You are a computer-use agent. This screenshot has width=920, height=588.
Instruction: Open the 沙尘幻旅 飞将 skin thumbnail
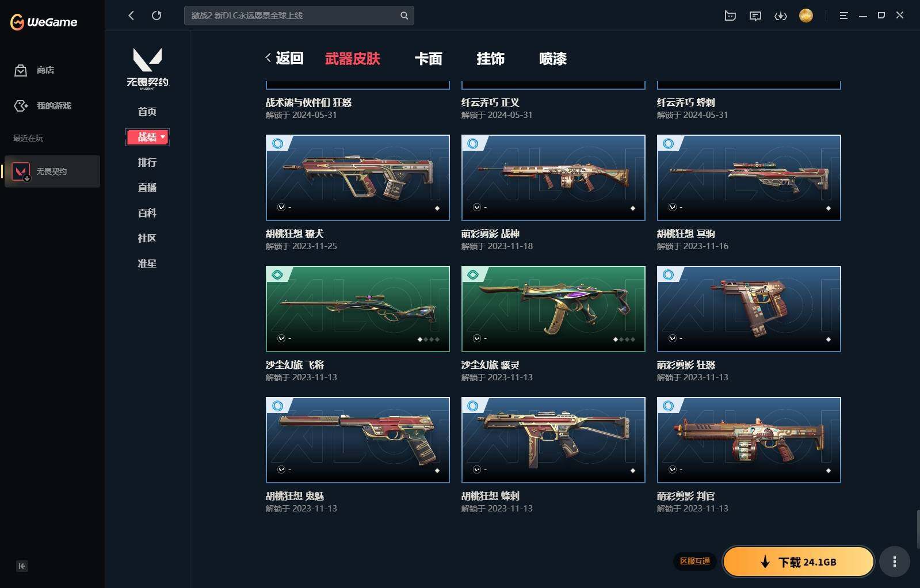[358, 309]
